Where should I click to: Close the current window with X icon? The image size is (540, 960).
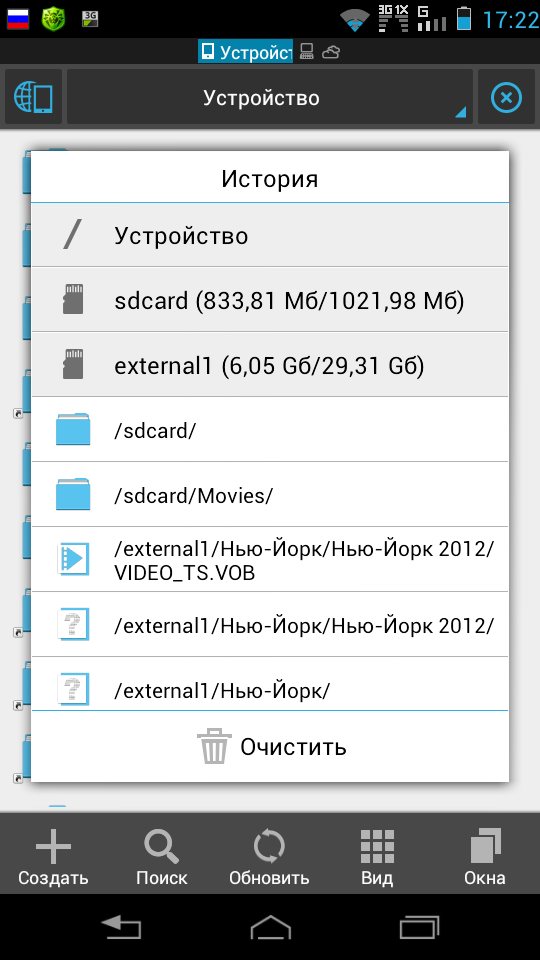506,97
